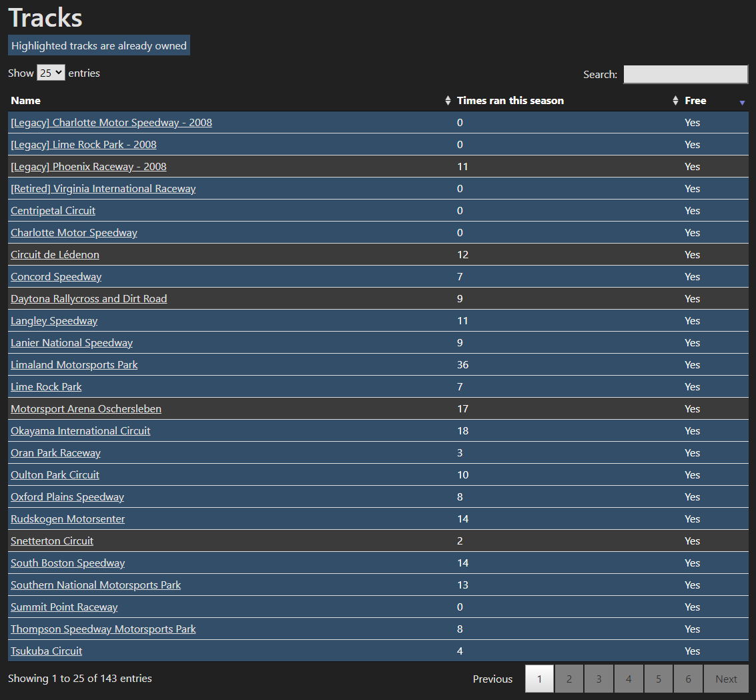Viewport: 756px width, 700px height.
Task: Click the 18 value in Okayama row
Action: [463, 431]
